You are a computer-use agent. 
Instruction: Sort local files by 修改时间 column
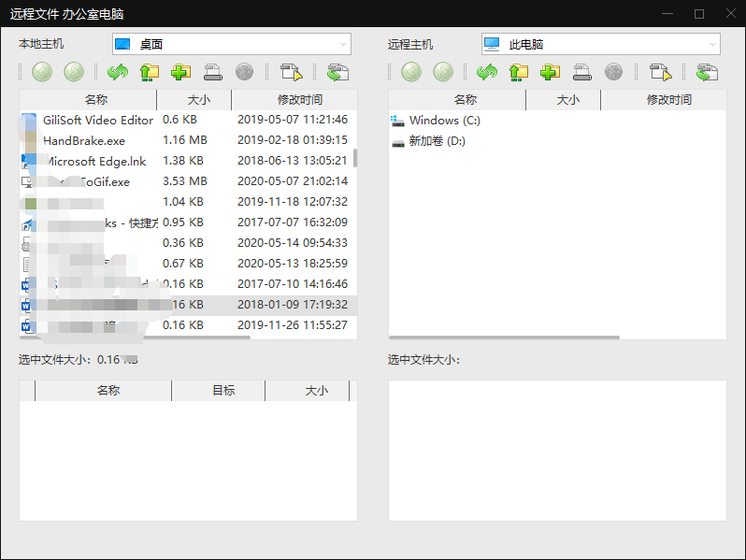point(294,99)
